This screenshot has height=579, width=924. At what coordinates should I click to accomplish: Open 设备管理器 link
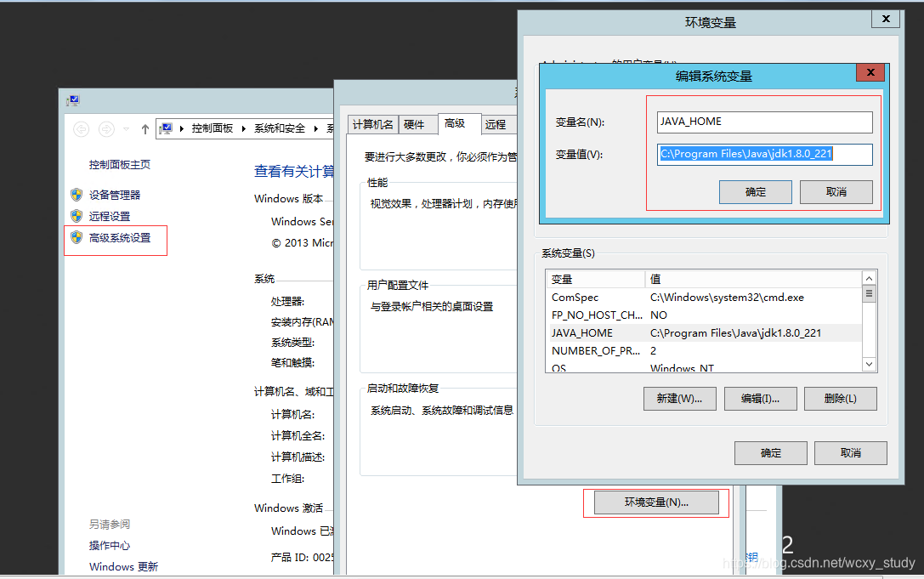(115, 196)
